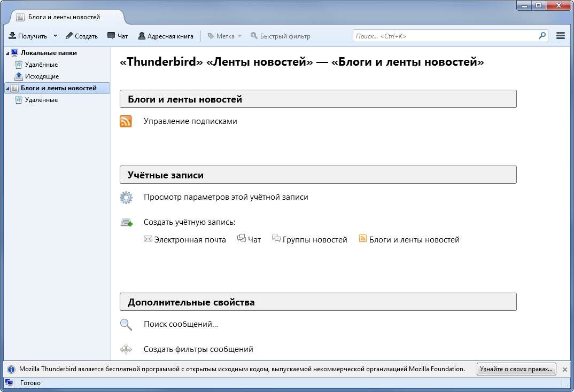This screenshot has width=574, height=392.
Task: Click the blue info icon in notification bar
Action: pyautogui.click(x=11, y=370)
